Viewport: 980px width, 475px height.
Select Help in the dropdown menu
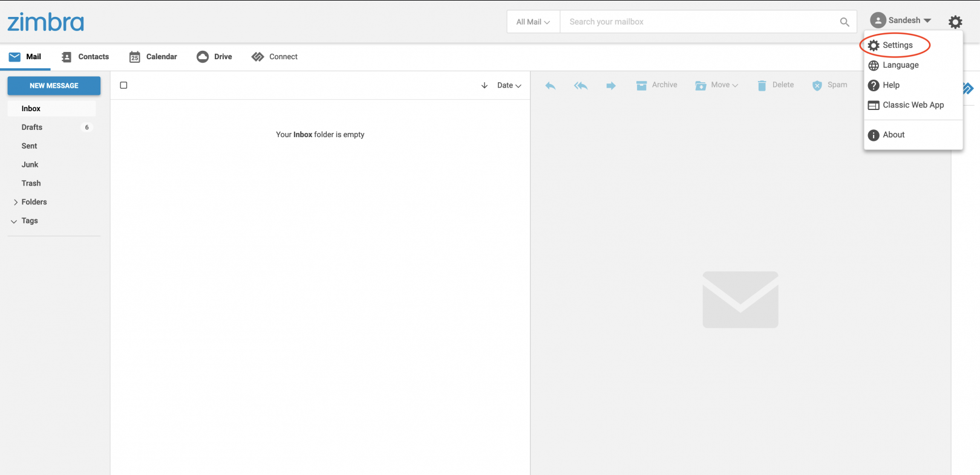891,85
